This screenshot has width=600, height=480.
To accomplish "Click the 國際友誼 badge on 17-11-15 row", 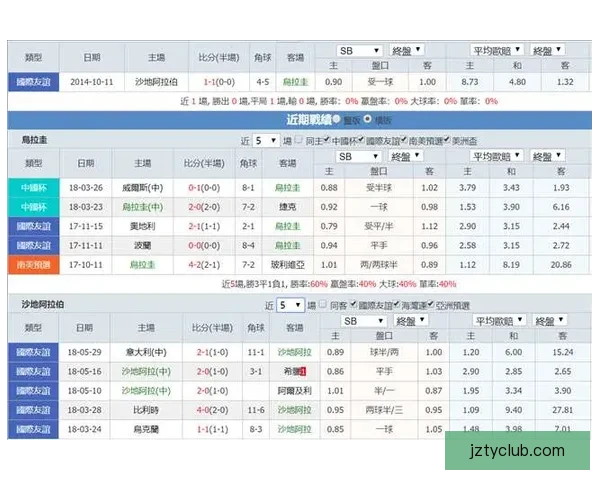I will pos(34,226).
